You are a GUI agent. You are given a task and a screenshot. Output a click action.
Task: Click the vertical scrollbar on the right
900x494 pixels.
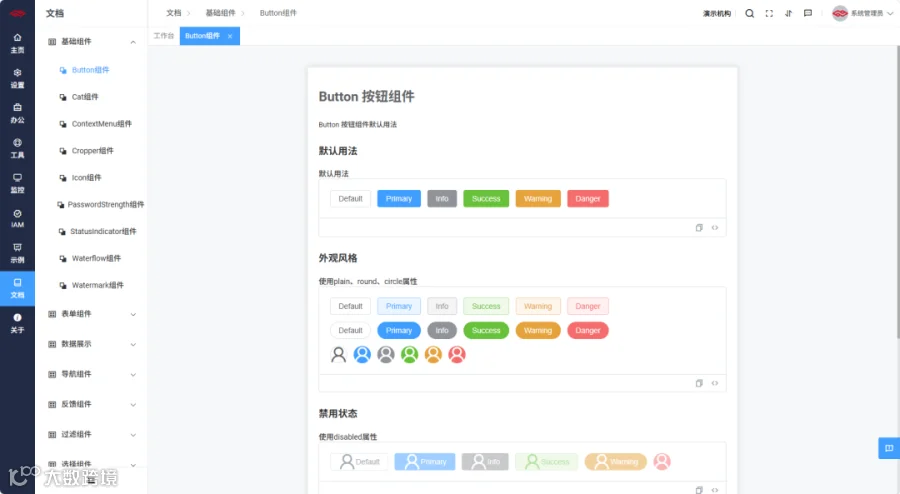click(x=898, y=192)
